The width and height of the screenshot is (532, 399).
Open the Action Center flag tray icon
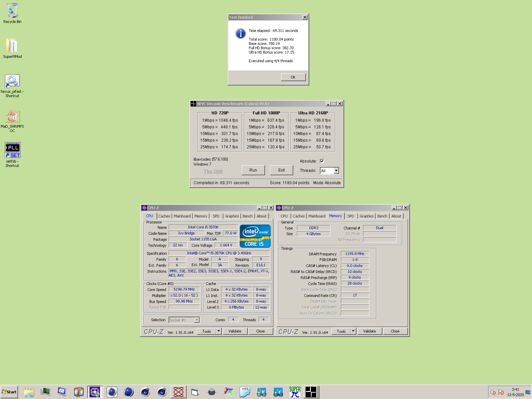click(501, 392)
